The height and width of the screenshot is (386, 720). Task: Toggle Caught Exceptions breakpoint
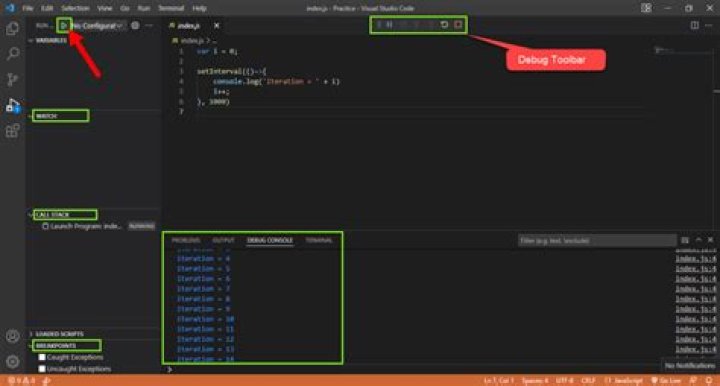(42, 357)
